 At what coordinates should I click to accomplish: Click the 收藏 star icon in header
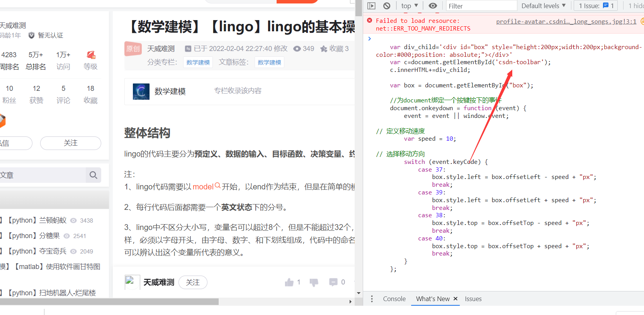point(324,49)
